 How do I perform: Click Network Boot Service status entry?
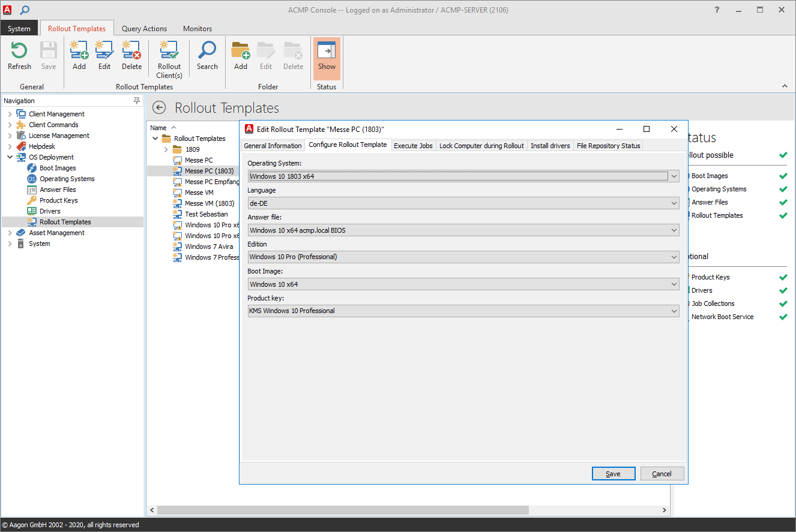(x=722, y=317)
